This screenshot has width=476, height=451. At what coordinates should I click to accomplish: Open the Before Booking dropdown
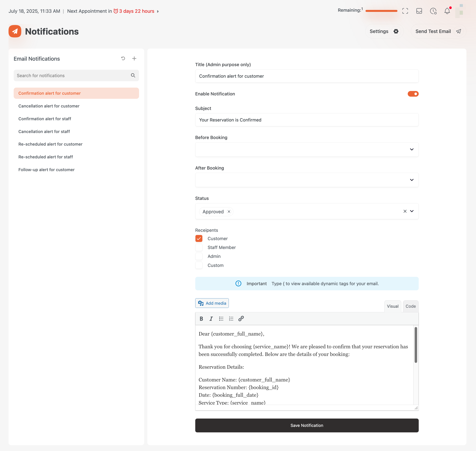pyautogui.click(x=306, y=150)
